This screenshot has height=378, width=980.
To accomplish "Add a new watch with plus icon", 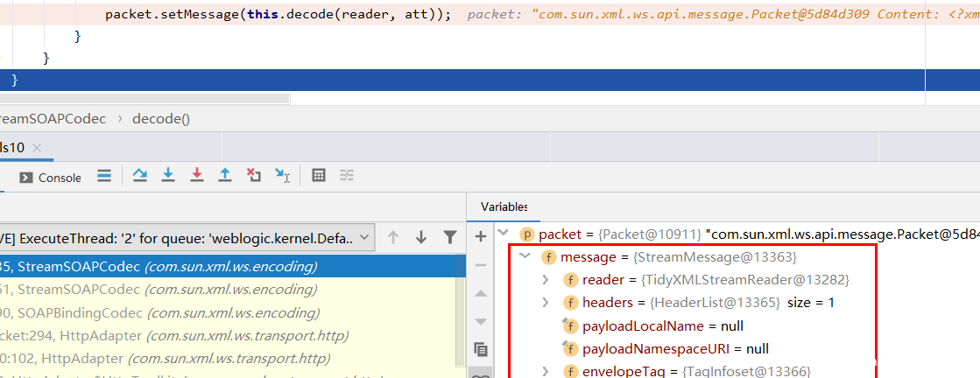I will pyautogui.click(x=480, y=236).
